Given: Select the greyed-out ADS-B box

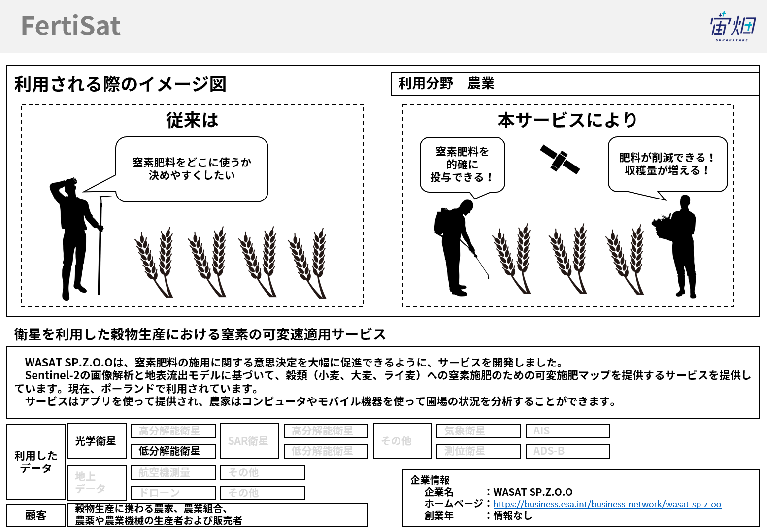Looking at the screenshot, I should (568, 451).
